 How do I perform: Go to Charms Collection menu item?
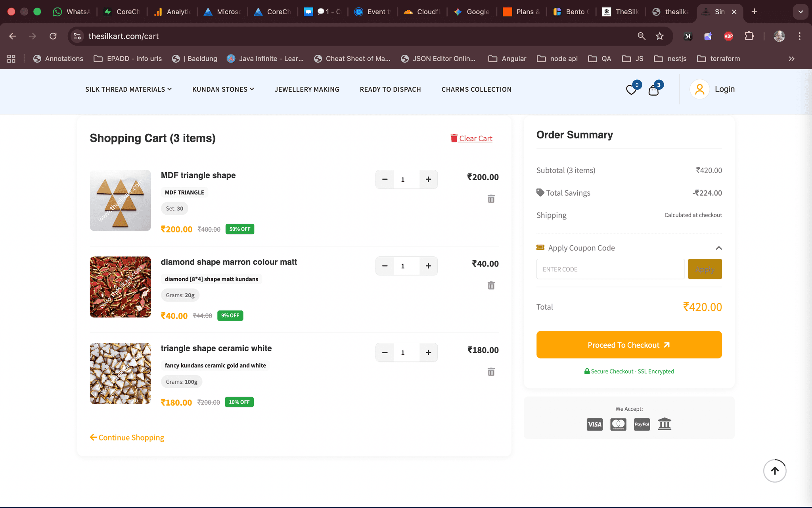tap(476, 89)
